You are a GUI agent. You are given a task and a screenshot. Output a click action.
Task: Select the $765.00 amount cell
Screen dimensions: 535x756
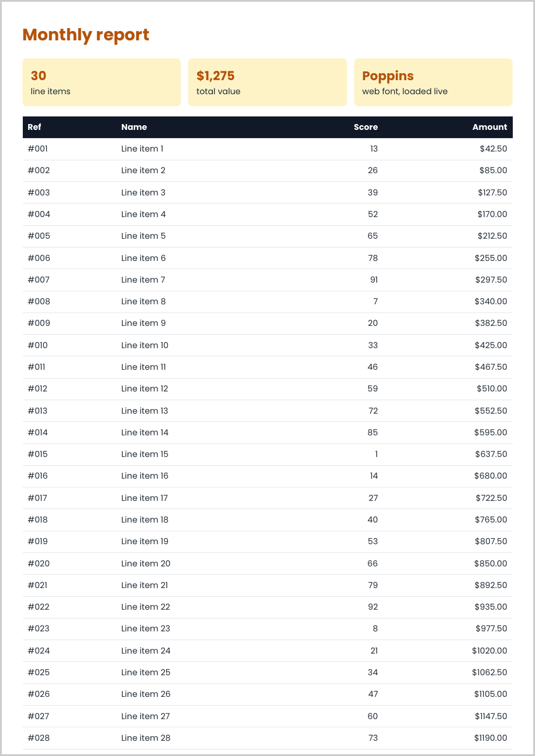click(x=491, y=520)
